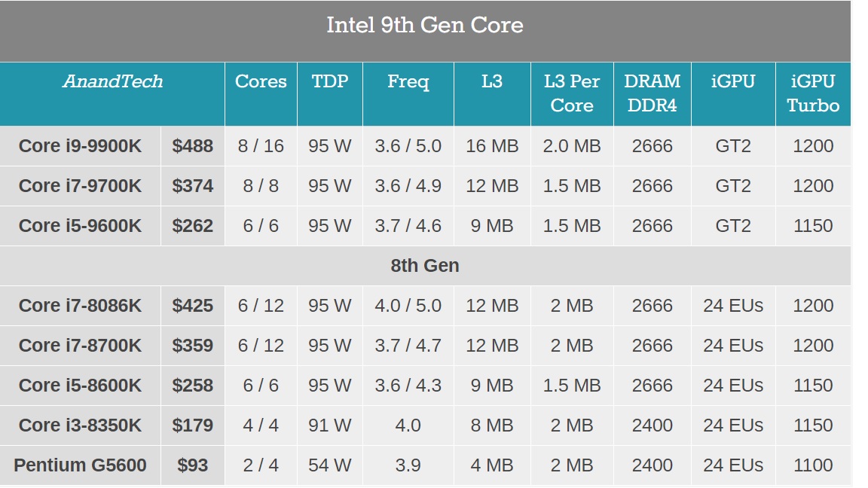Click the Core i7-8086K row label

tap(80, 306)
